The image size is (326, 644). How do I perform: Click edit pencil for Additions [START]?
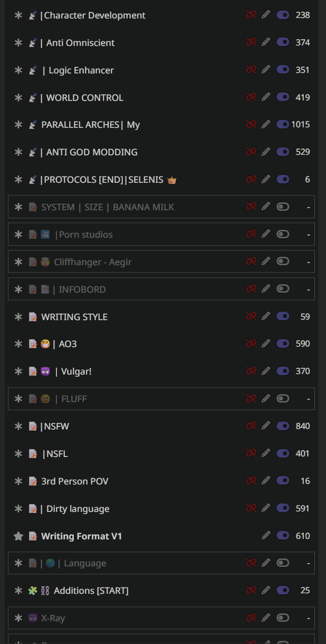266,590
